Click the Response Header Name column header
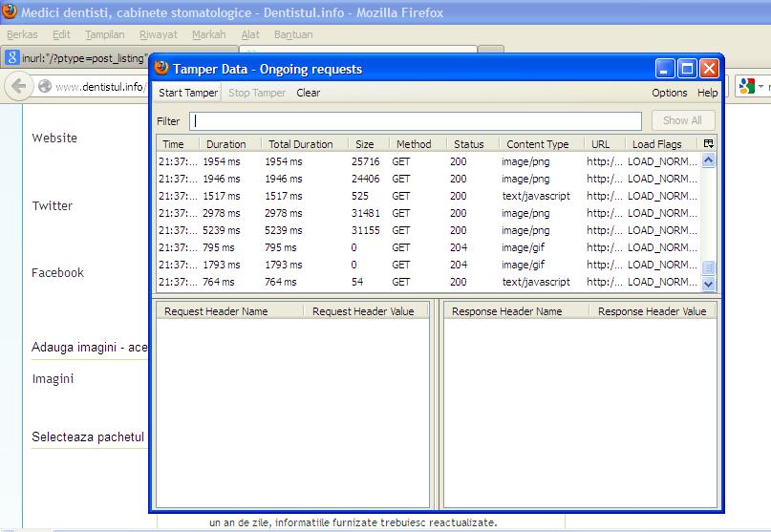This screenshot has width=771, height=532. (x=516, y=311)
